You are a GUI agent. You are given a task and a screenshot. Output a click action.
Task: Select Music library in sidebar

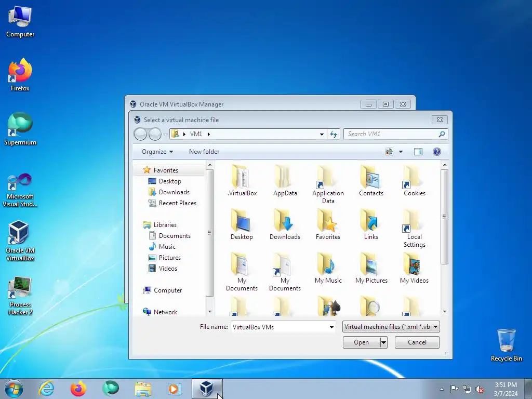(x=167, y=247)
